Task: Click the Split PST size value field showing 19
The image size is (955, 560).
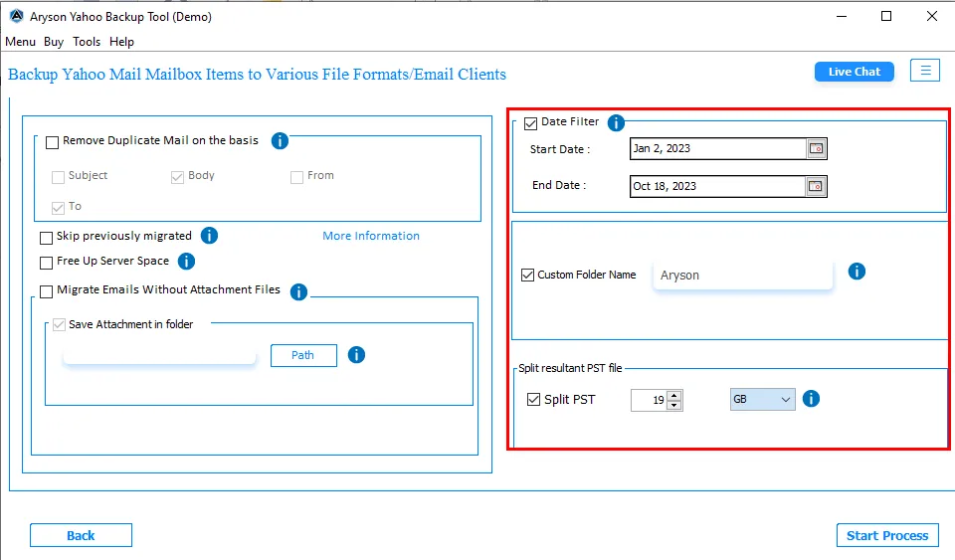Action: [x=650, y=400]
